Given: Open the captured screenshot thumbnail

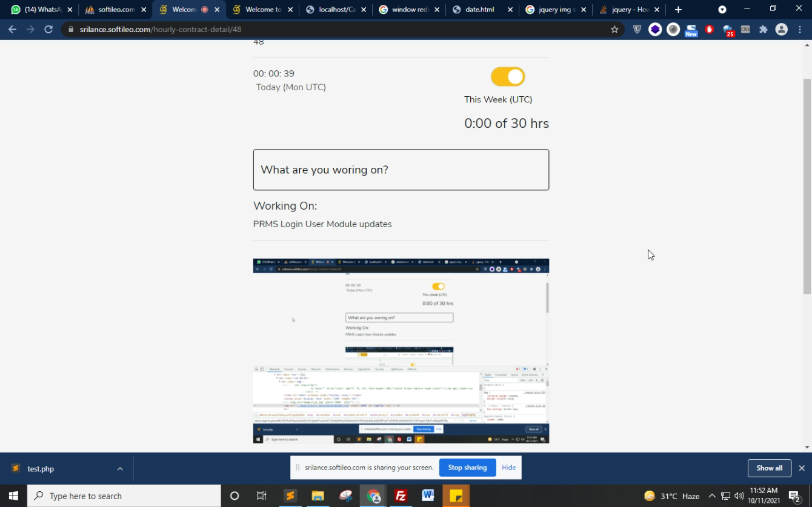Looking at the screenshot, I should point(401,351).
